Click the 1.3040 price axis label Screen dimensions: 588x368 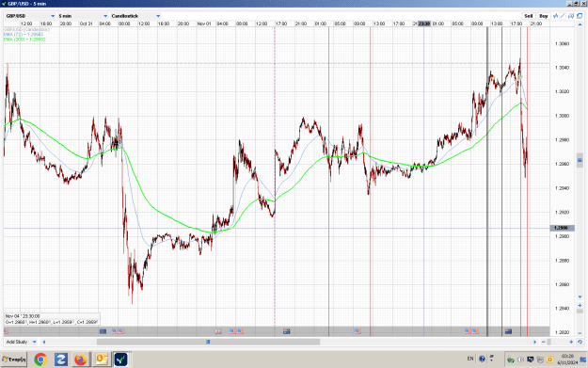562,68
